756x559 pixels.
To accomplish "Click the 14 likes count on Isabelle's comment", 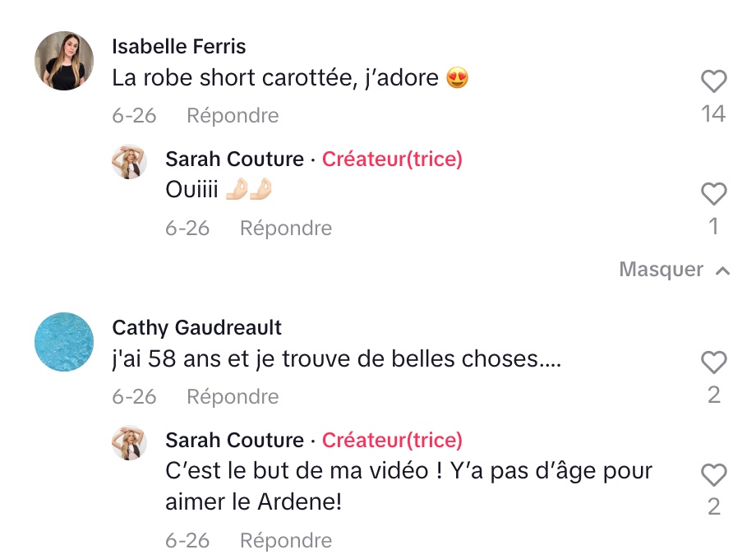I will coord(713,114).
